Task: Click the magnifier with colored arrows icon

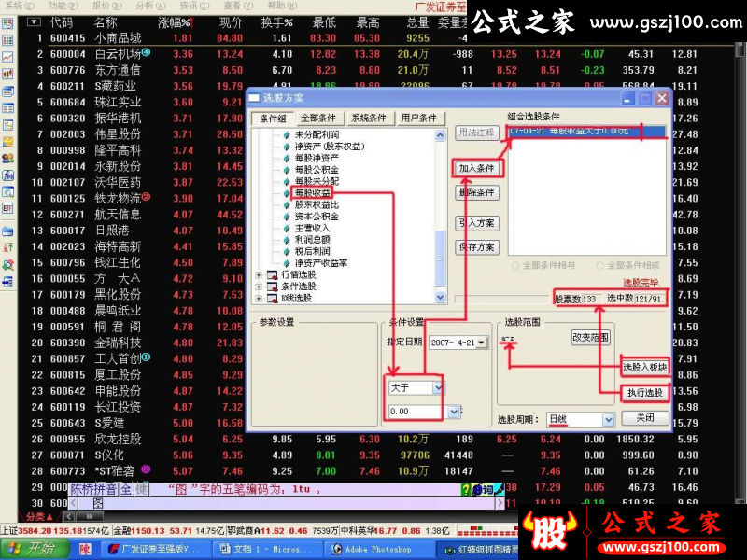Action: [x=7, y=265]
